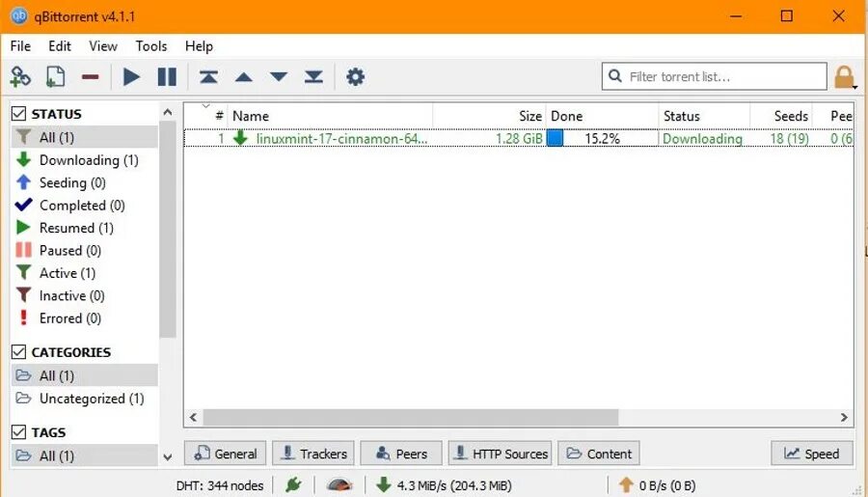Filter by Active (1) status

tap(84, 273)
